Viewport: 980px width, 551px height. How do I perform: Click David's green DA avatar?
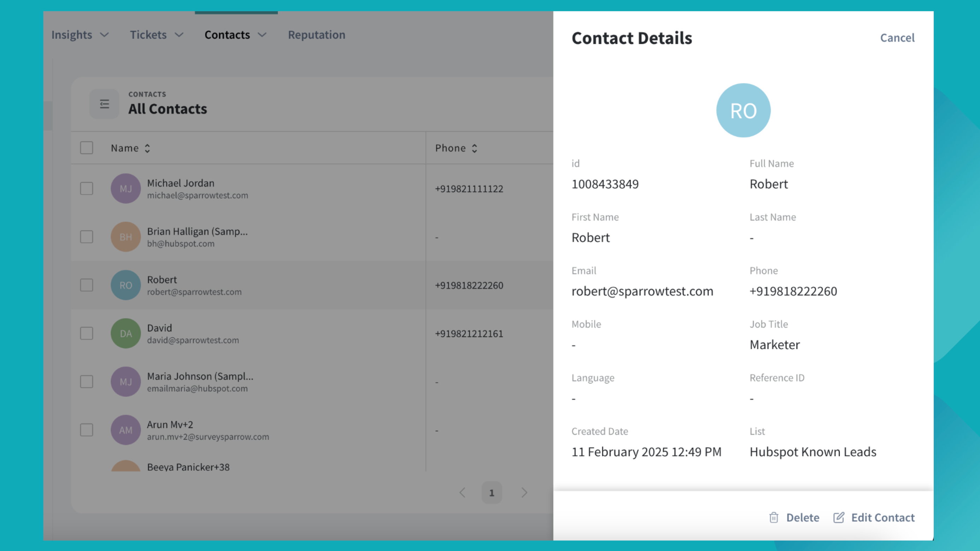(126, 334)
